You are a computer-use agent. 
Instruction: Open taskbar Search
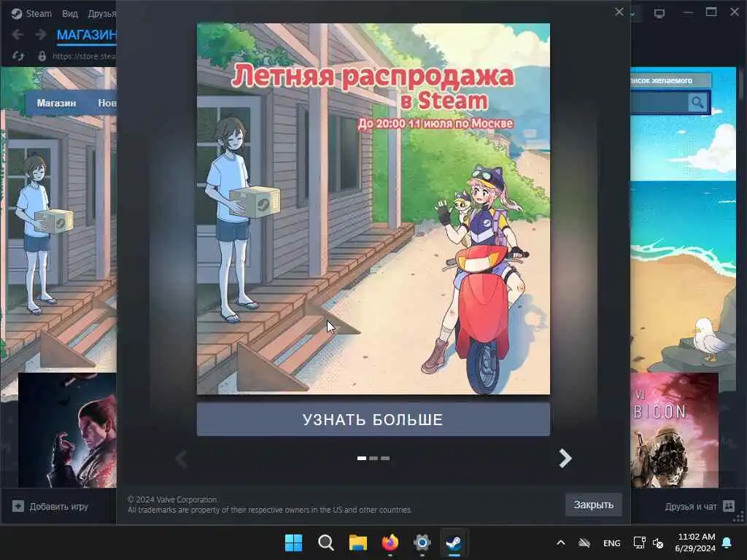coord(326,542)
